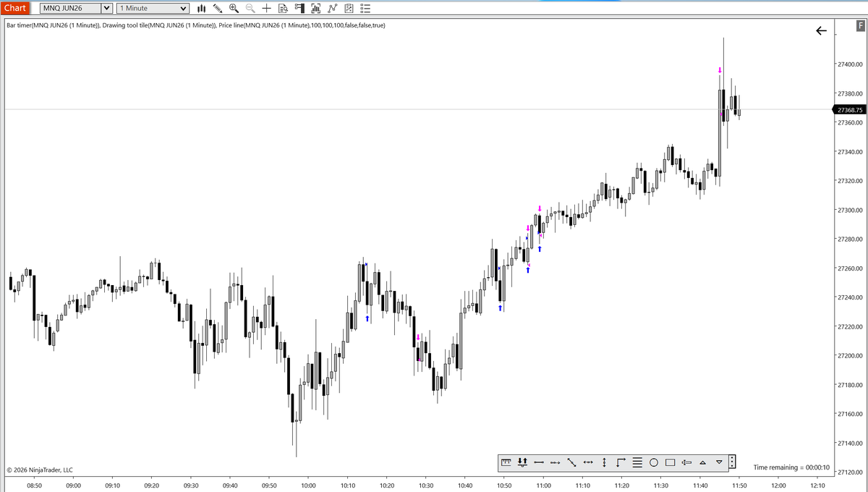Screen dimensions: 868x492
Task: Click the greyed zoom out magnifier icon
Action: [x=250, y=9]
